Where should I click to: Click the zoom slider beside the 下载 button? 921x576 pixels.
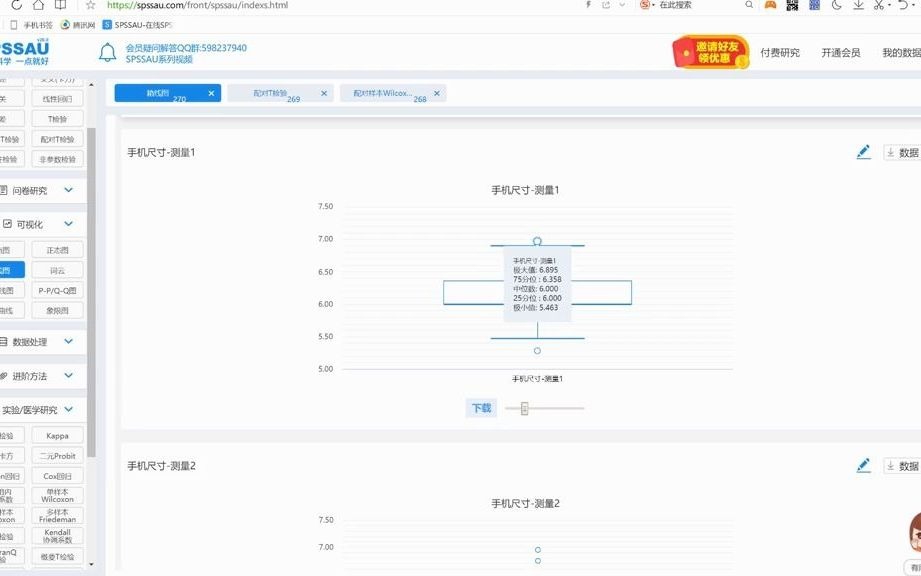tap(523, 408)
